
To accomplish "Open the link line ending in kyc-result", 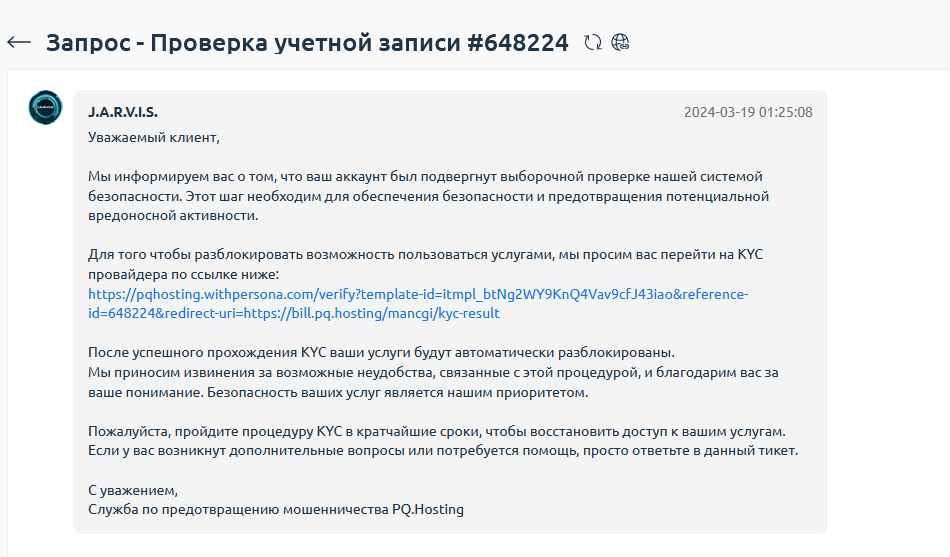I will pyautogui.click(x=294, y=313).
